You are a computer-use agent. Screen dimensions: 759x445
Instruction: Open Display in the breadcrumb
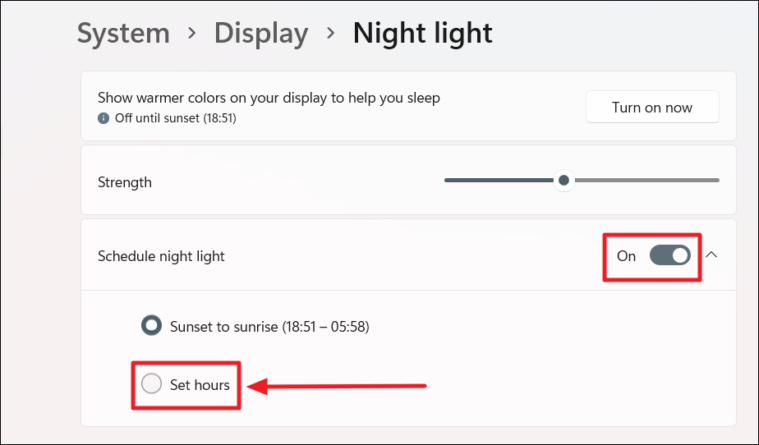tap(261, 34)
